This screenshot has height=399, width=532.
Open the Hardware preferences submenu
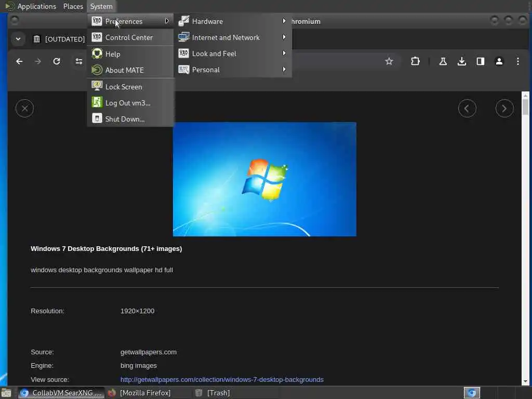tap(233, 21)
